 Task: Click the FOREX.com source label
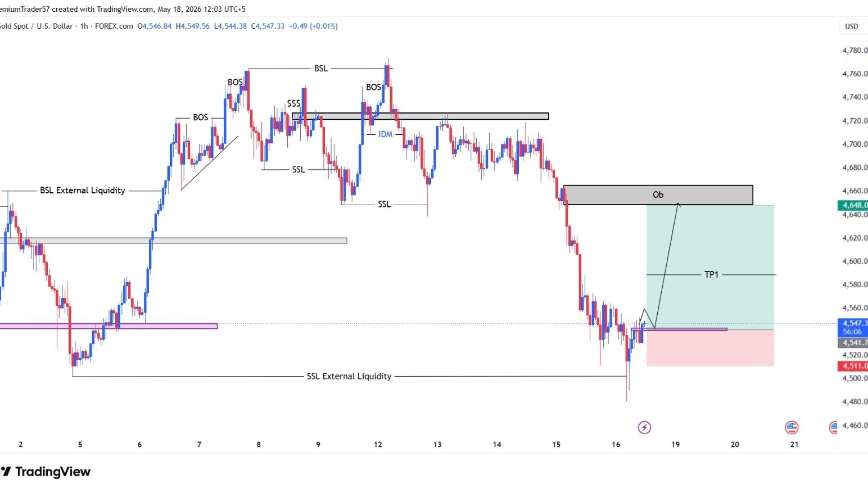click(114, 26)
